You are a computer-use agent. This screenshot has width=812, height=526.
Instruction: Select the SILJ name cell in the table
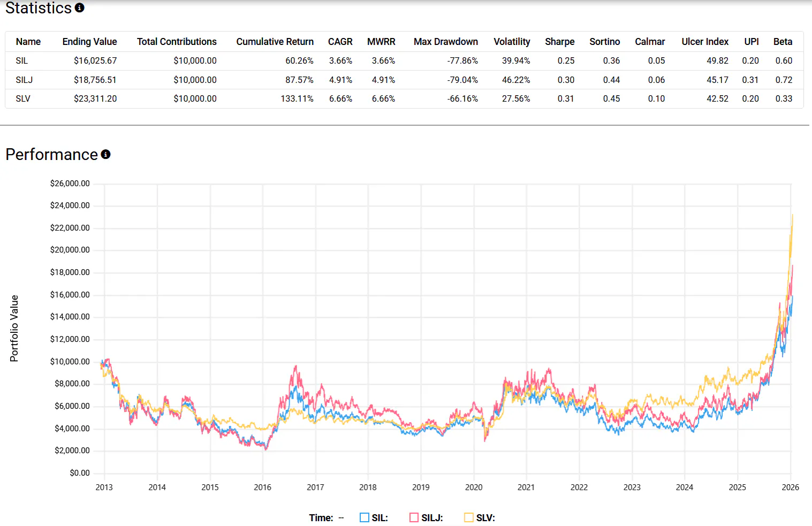(24, 80)
